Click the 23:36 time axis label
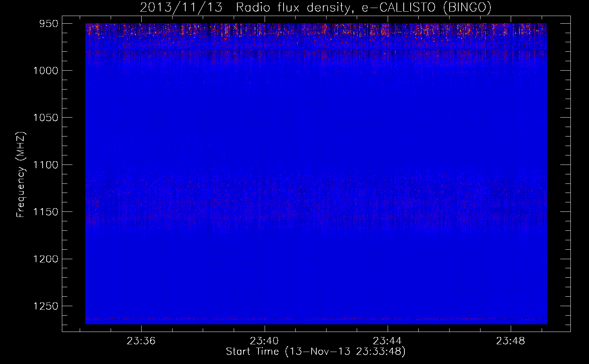The height and width of the screenshot is (364, 589). click(x=141, y=341)
